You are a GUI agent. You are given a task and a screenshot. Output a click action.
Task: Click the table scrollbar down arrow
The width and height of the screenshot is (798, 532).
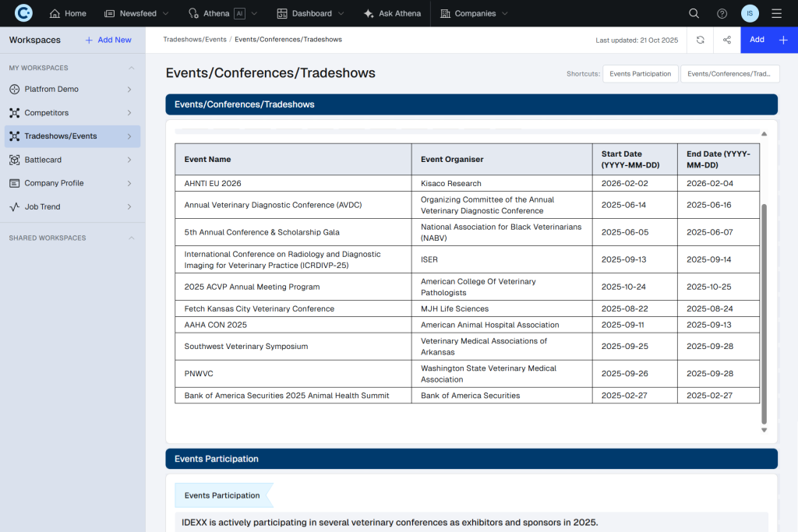pos(764,428)
